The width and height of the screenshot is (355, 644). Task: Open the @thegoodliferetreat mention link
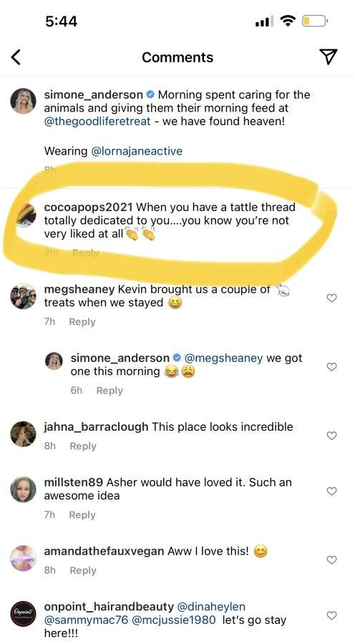[x=97, y=122]
